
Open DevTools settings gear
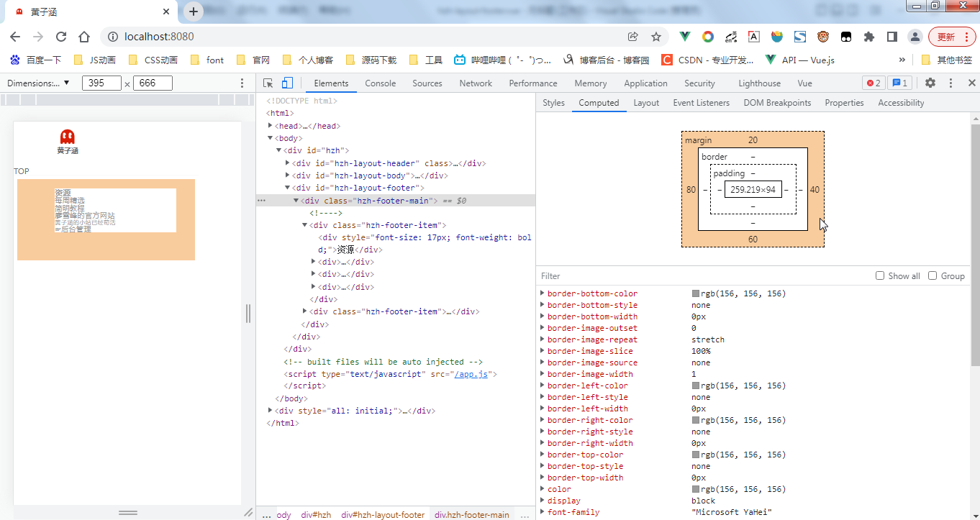tap(930, 83)
